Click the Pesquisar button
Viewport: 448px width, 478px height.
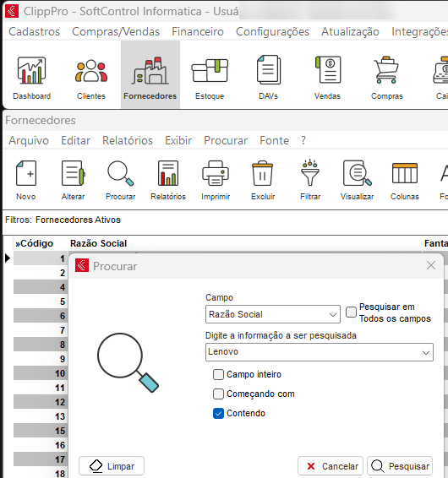tap(400, 466)
